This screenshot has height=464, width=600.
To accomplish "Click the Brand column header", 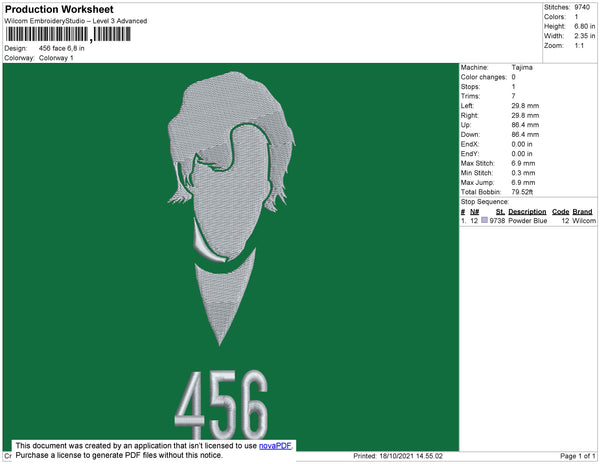I will click(582, 212).
